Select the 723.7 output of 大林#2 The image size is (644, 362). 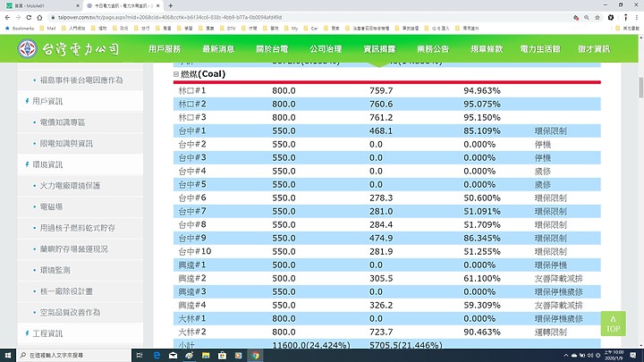pyautogui.click(x=381, y=332)
